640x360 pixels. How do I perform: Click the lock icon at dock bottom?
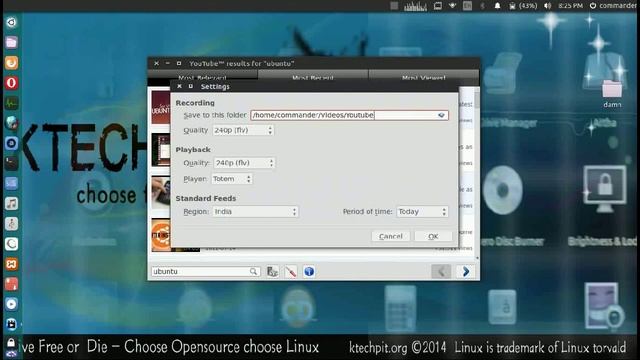[x=11, y=343]
